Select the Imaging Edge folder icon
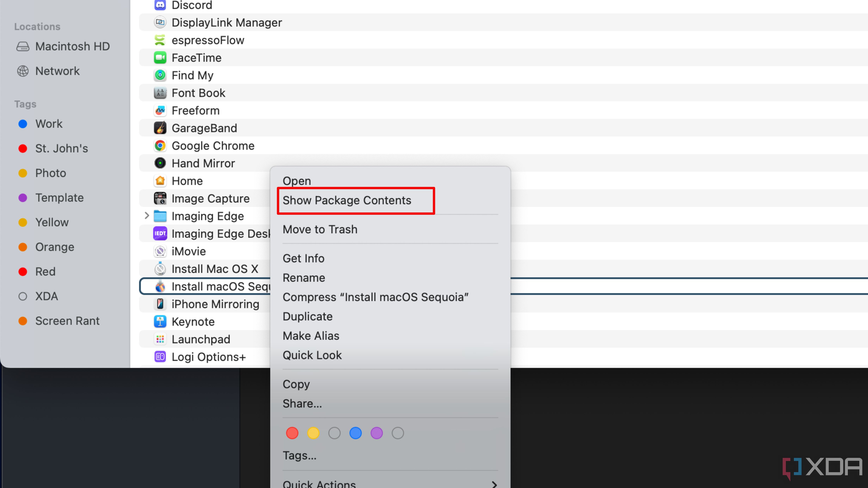The image size is (868, 488). (x=160, y=216)
